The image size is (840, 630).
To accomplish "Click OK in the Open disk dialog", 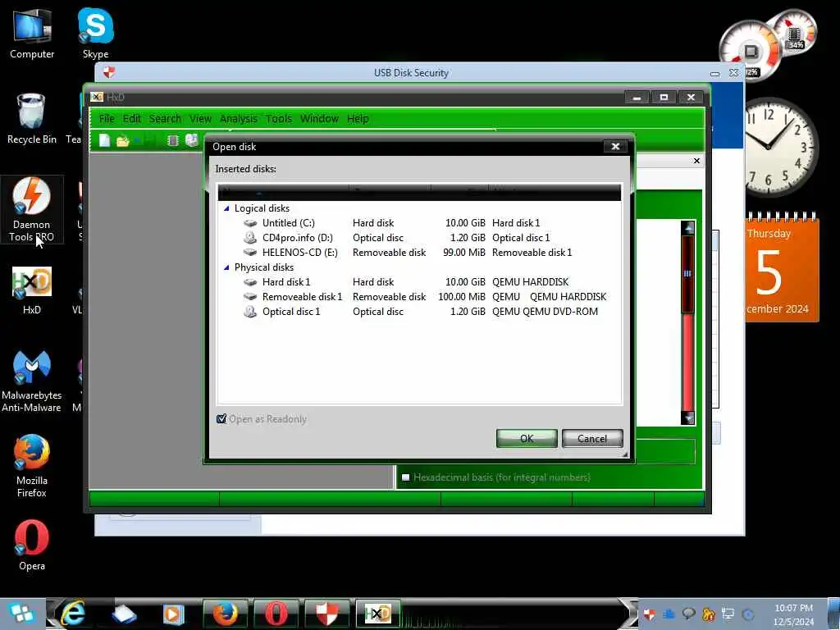I will point(527,438).
